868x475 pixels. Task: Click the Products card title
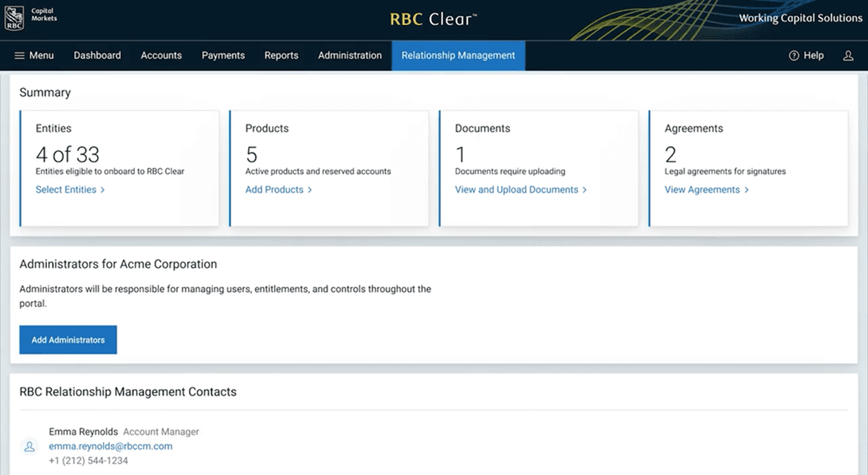pyautogui.click(x=267, y=128)
